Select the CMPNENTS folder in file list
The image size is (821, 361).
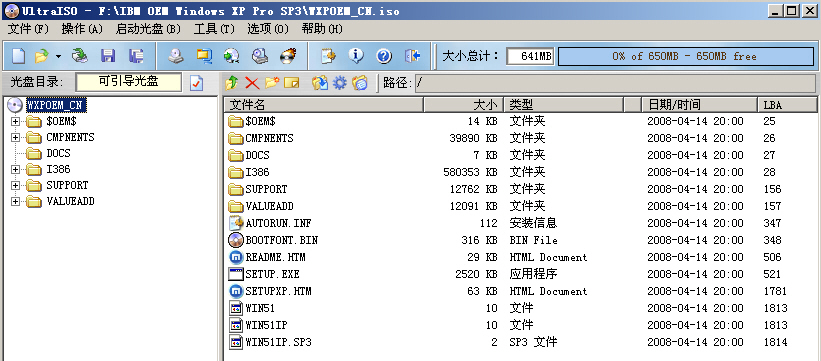tap(269, 138)
